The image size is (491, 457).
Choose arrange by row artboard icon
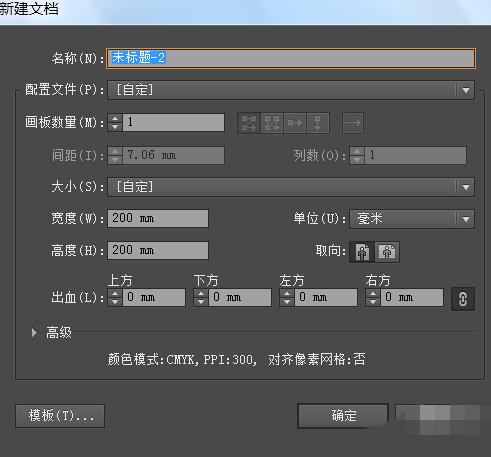(x=295, y=123)
